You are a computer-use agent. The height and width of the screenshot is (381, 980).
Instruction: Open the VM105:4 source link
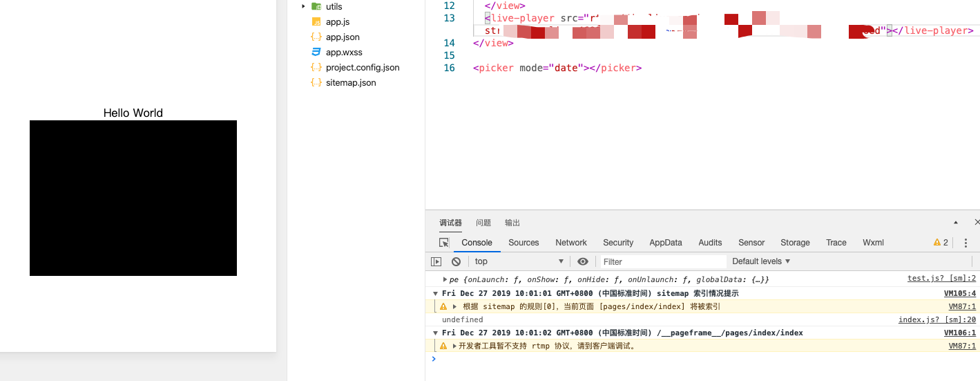(x=960, y=294)
